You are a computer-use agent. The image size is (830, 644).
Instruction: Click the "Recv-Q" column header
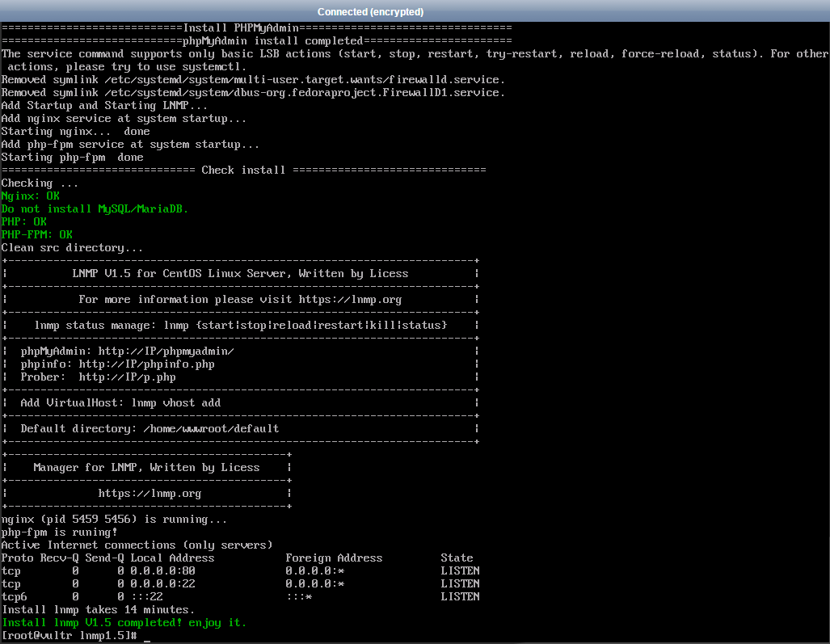point(59,558)
